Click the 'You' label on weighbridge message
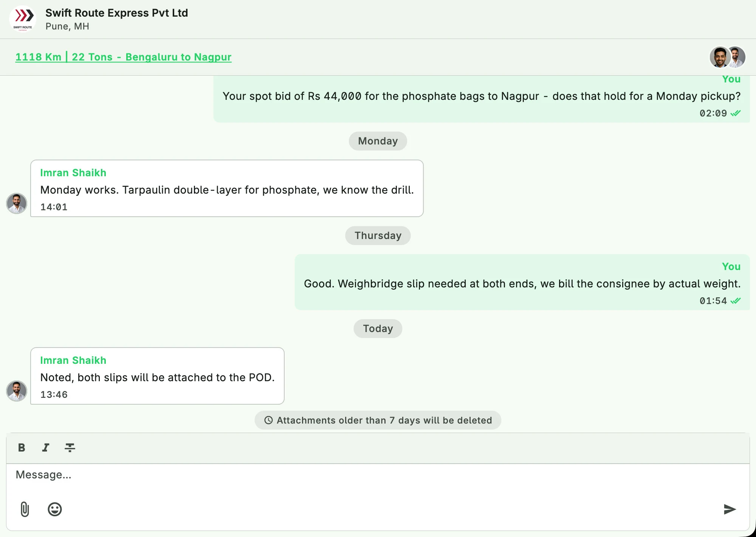The image size is (756, 537). [731, 267]
